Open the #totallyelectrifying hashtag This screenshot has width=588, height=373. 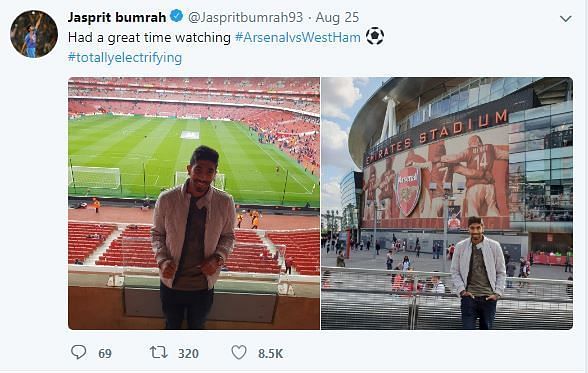pyautogui.click(x=125, y=58)
